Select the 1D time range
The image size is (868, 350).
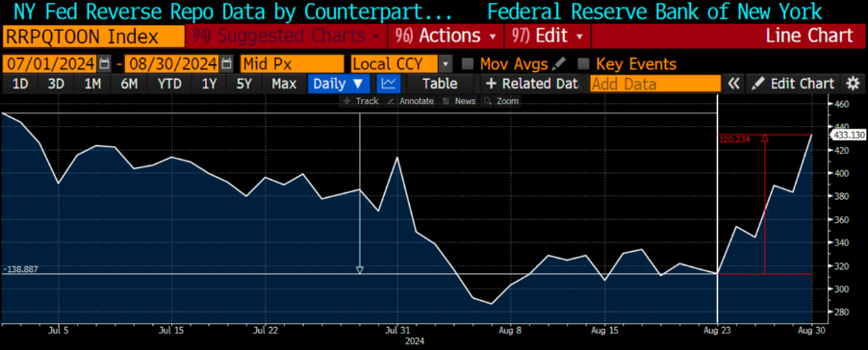tap(20, 84)
